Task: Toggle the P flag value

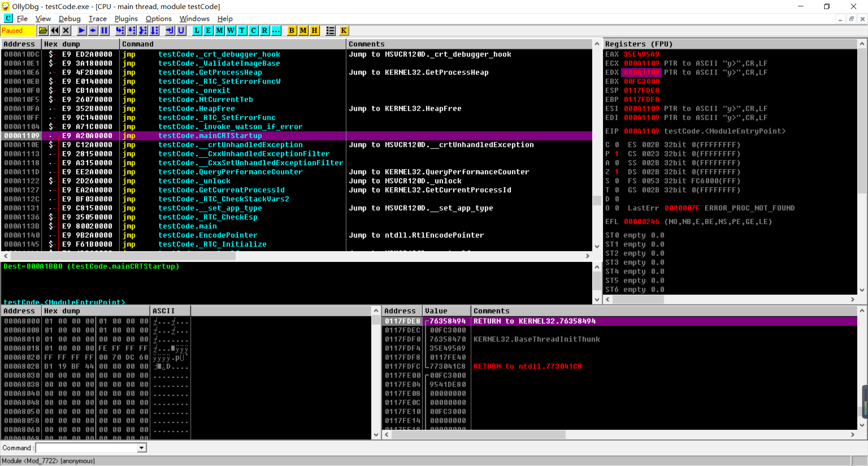Action: coord(617,154)
